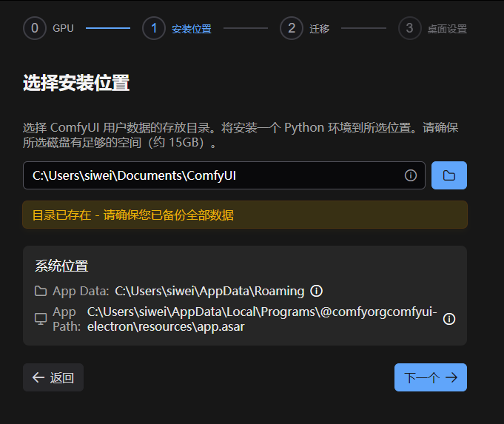This screenshot has width=504, height=424.
Task: Jump to the 桌面设置 step label
Action: pyautogui.click(x=447, y=30)
